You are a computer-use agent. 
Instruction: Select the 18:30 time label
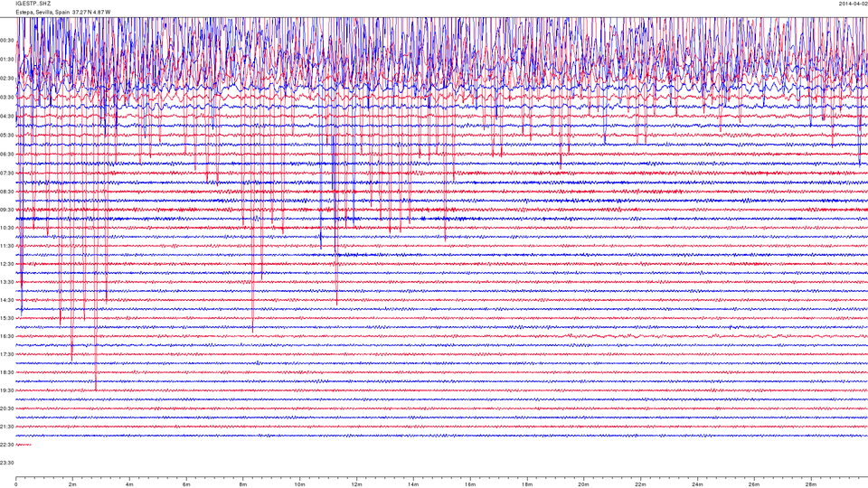click(x=7, y=372)
